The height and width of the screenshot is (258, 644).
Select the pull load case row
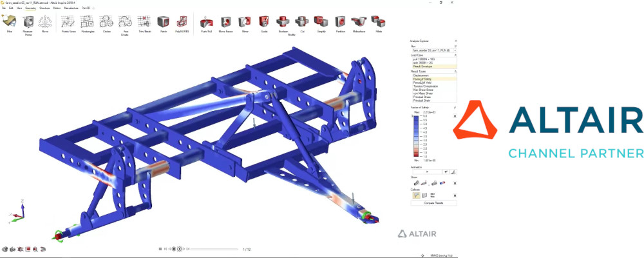tap(433, 59)
